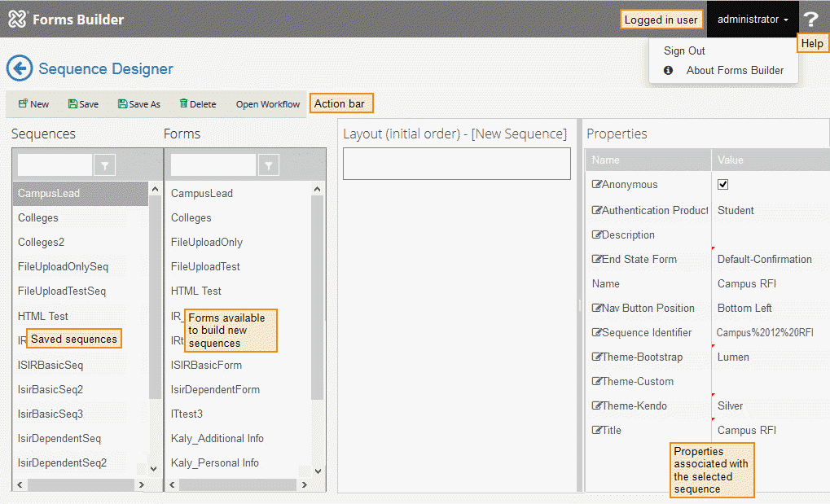The height and width of the screenshot is (504, 830).
Task: Select Sign Out from the user menu
Action: point(683,50)
